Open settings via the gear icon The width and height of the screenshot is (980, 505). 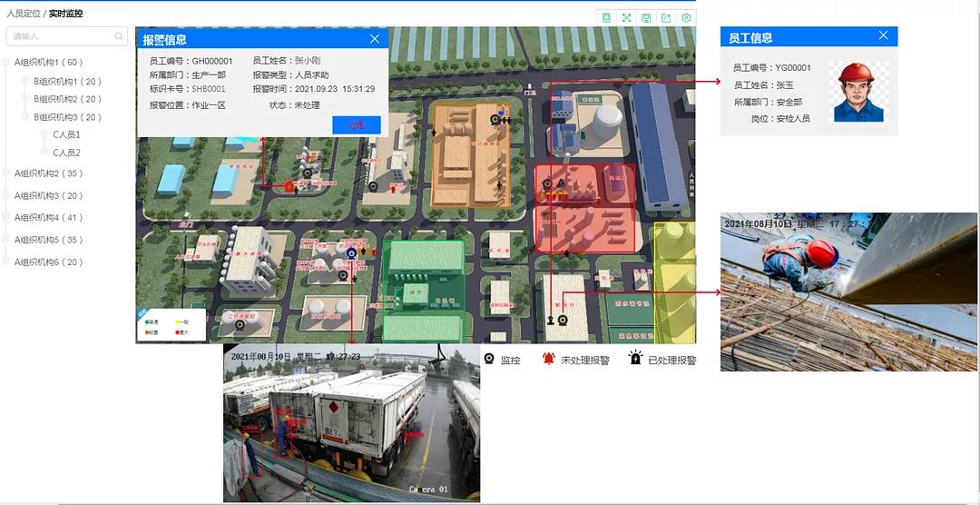pyautogui.click(x=686, y=18)
